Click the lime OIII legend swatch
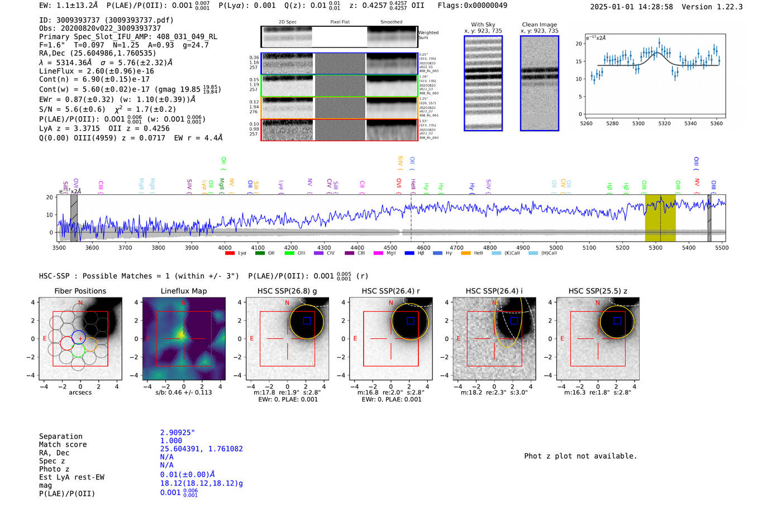 point(289,253)
